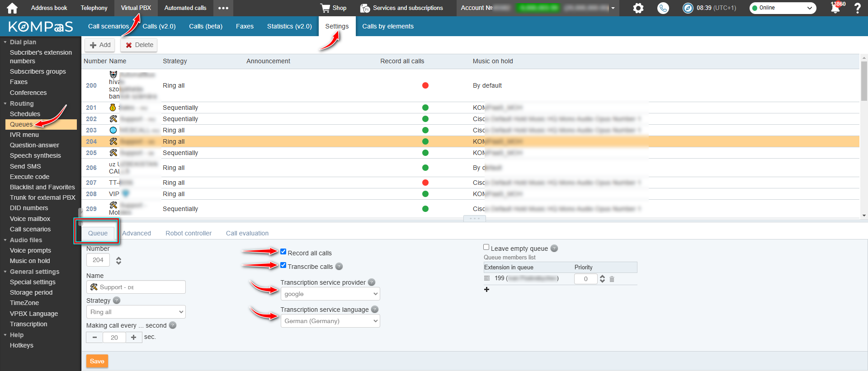The height and width of the screenshot is (371, 868).
Task: Show help for Transcription service provider
Action: [x=372, y=282]
